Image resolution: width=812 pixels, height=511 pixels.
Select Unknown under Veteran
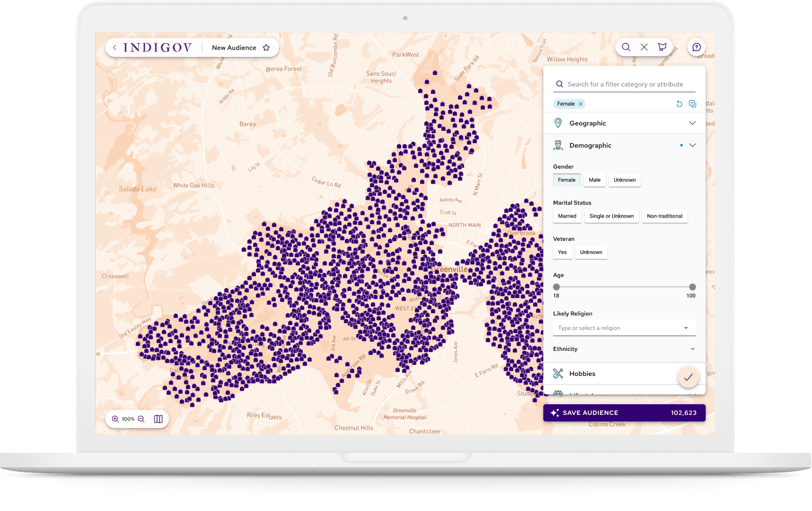pos(591,252)
